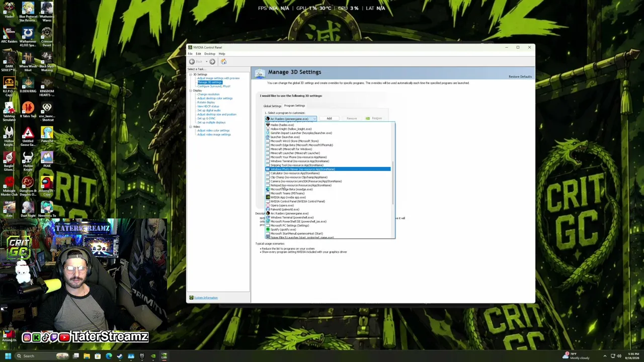The image size is (644, 362).
Task: Select the Crimson Desert desktop icon
Action: [x=47, y=37]
